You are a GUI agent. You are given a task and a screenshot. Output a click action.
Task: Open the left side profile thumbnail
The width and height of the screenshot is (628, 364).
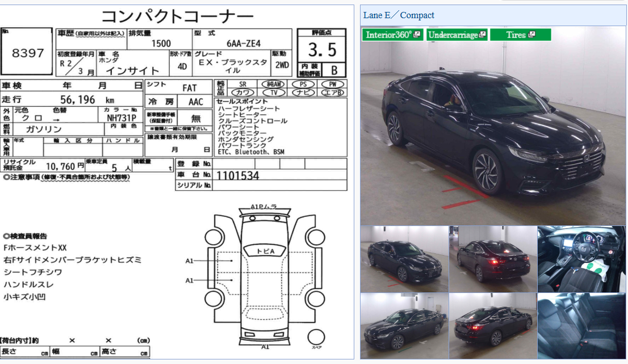(404, 325)
